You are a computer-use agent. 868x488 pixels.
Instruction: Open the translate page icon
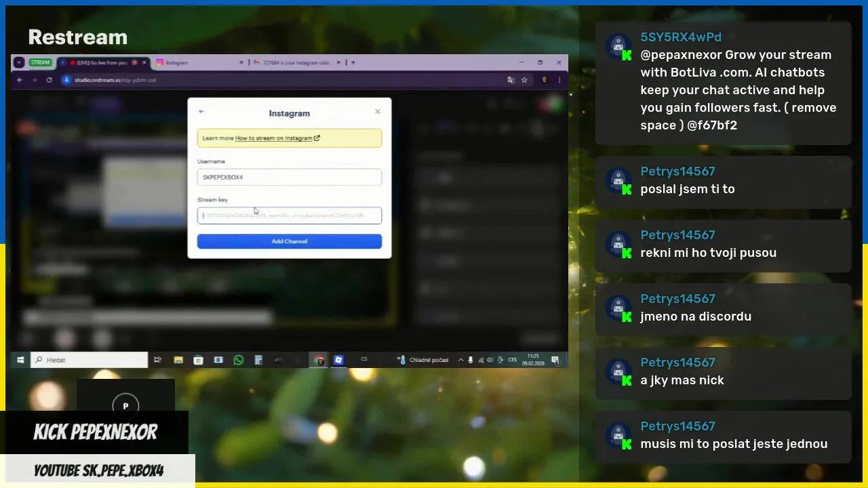(511, 80)
